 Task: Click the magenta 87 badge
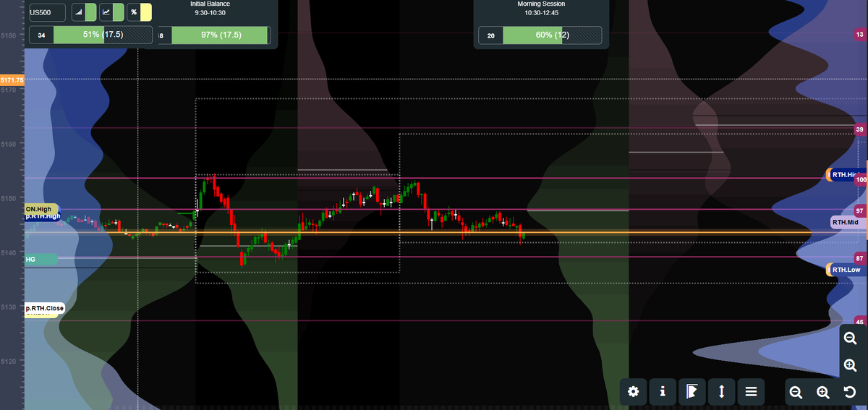[x=859, y=258]
